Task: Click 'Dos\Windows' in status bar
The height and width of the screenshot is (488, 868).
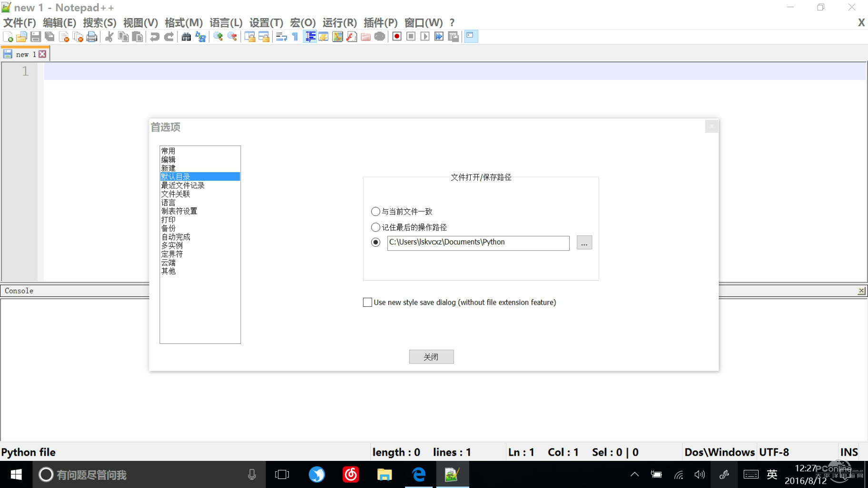Action: coord(719,452)
